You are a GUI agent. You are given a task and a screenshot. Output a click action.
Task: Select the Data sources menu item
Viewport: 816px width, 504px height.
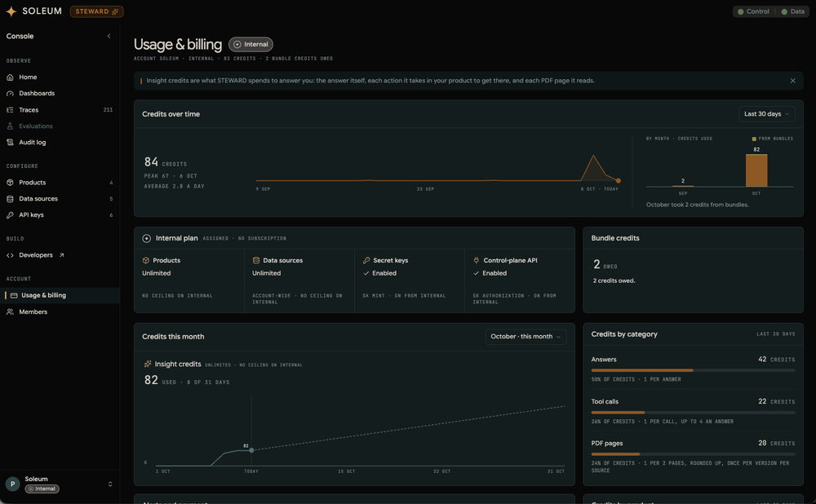pyautogui.click(x=60, y=199)
